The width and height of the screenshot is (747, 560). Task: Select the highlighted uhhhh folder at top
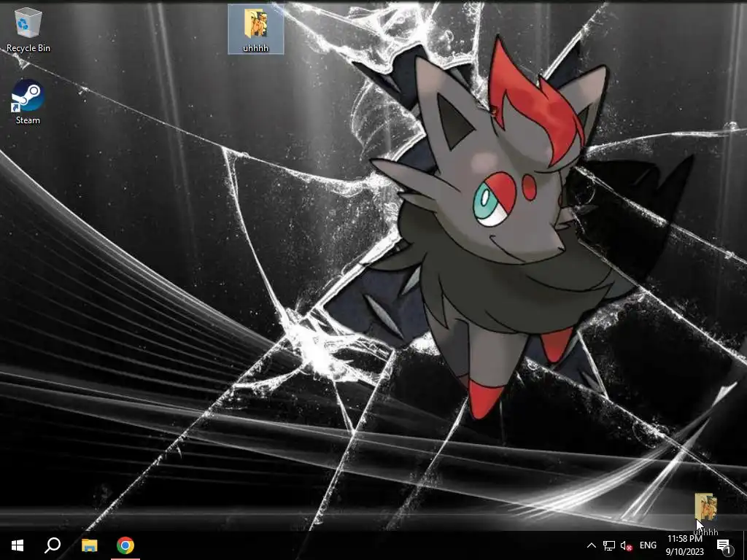pos(256,29)
